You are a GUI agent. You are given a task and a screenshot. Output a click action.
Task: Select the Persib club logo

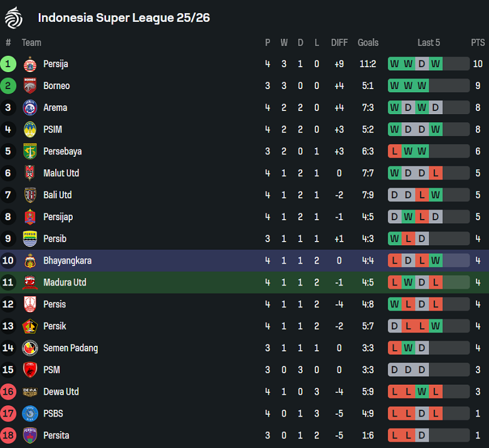tap(30, 238)
